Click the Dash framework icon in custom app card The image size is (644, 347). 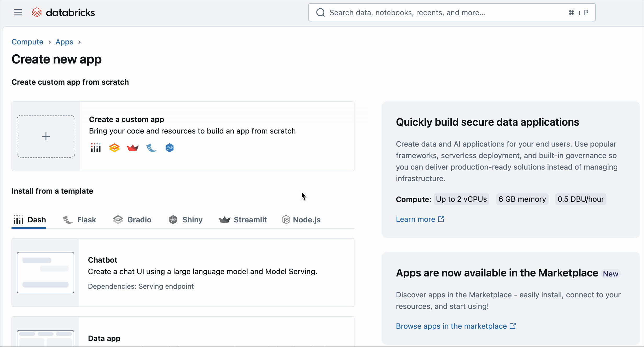coord(96,148)
